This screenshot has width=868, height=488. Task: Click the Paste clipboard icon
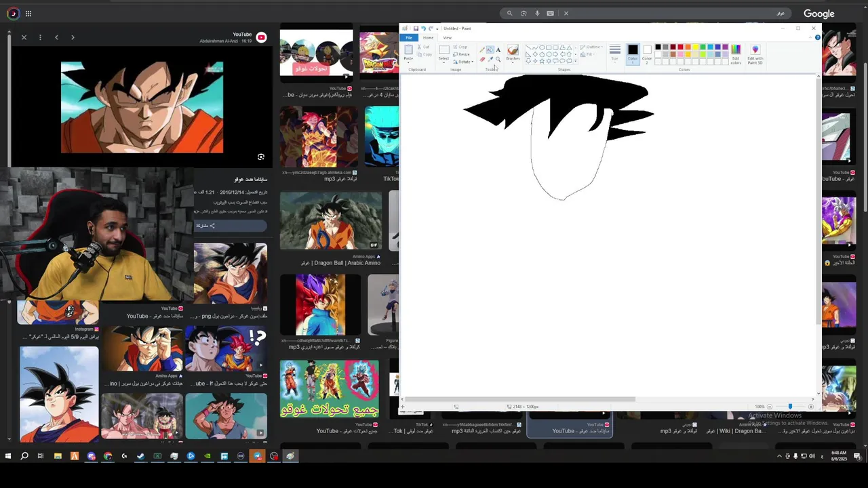(408, 49)
